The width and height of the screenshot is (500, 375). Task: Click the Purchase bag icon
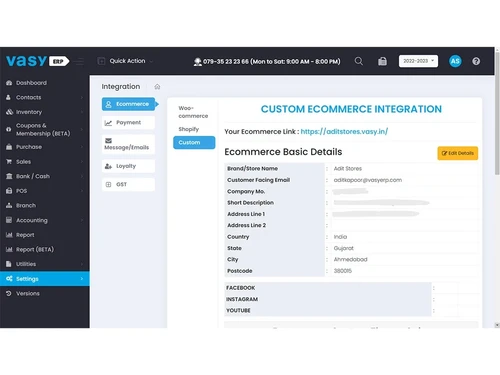9,147
